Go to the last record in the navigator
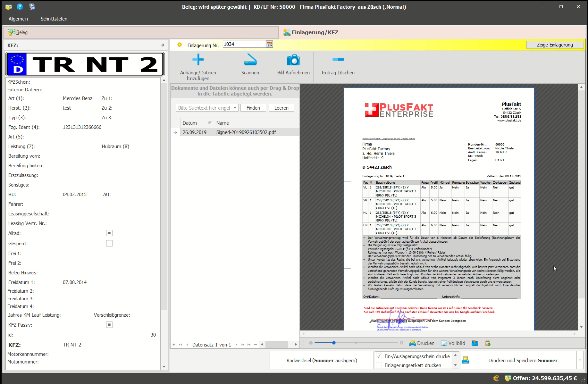This screenshot has width=588, height=384. tap(249, 345)
